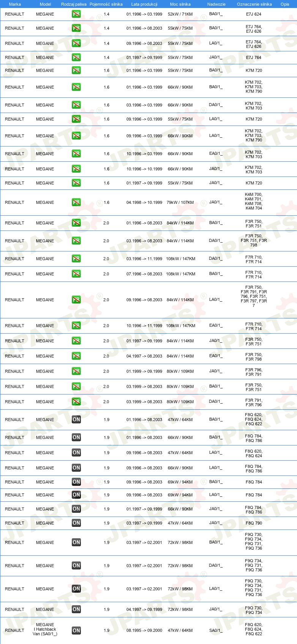This screenshot has width=297, height=644.
Task: Click the petrol icon in the LA0/1_ K7M 720 row
Action: pyautogui.click(x=76, y=119)
